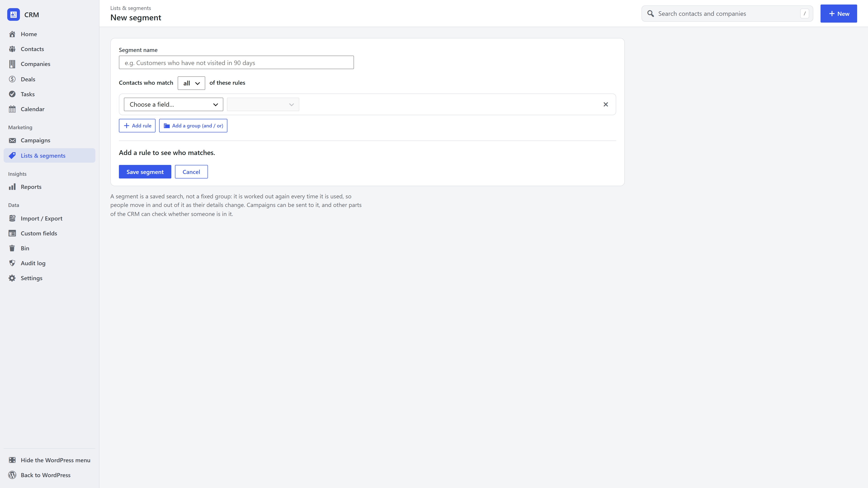Open the disabled operator dropdown

click(263, 104)
